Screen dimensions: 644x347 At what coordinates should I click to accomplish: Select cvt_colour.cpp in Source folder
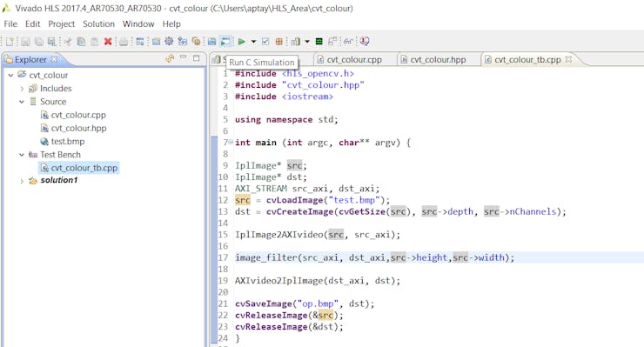[78, 115]
